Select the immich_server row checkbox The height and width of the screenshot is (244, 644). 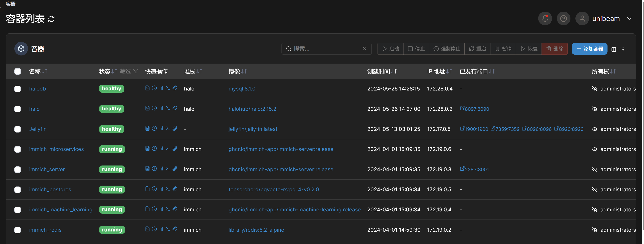[18, 170]
